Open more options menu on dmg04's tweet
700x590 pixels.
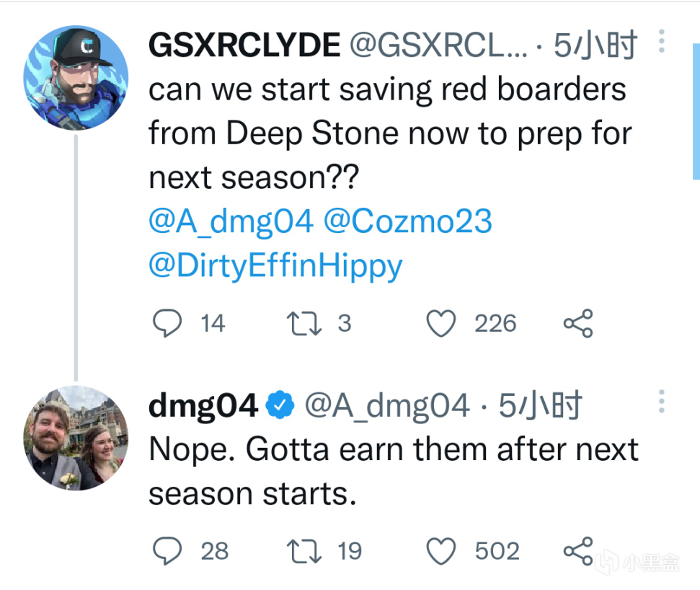(661, 401)
